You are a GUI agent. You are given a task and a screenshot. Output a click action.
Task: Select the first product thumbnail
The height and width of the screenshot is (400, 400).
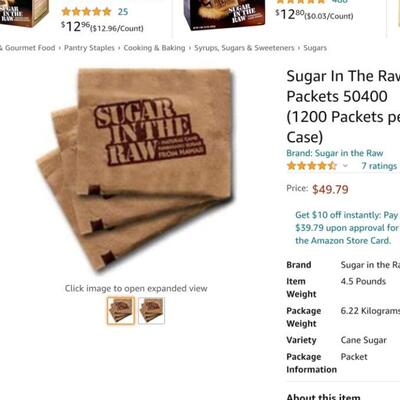[x=121, y=311]
